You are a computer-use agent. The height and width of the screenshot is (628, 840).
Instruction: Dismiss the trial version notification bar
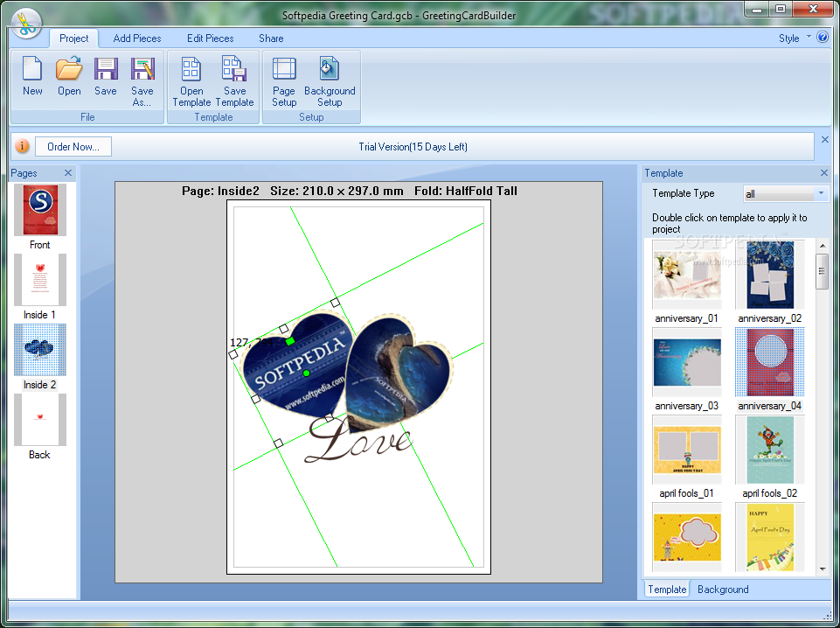[825, 139]
